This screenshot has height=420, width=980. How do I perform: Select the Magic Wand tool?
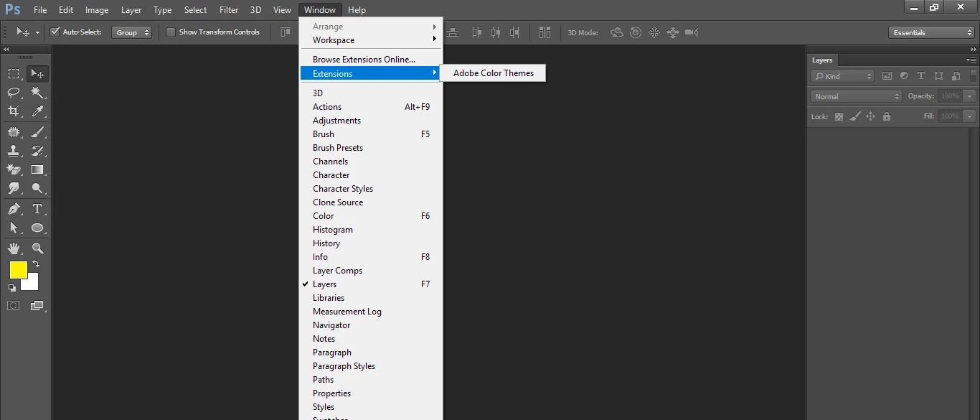[37, 93]
